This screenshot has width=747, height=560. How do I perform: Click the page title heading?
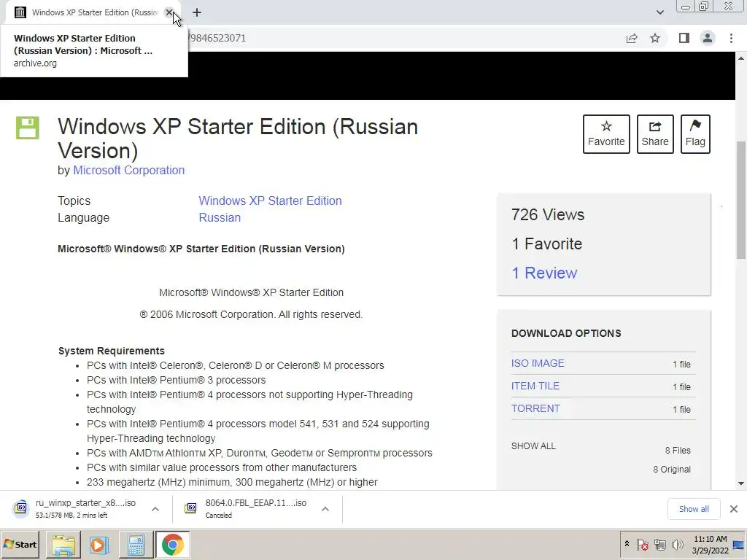click(x=238, y=139)
